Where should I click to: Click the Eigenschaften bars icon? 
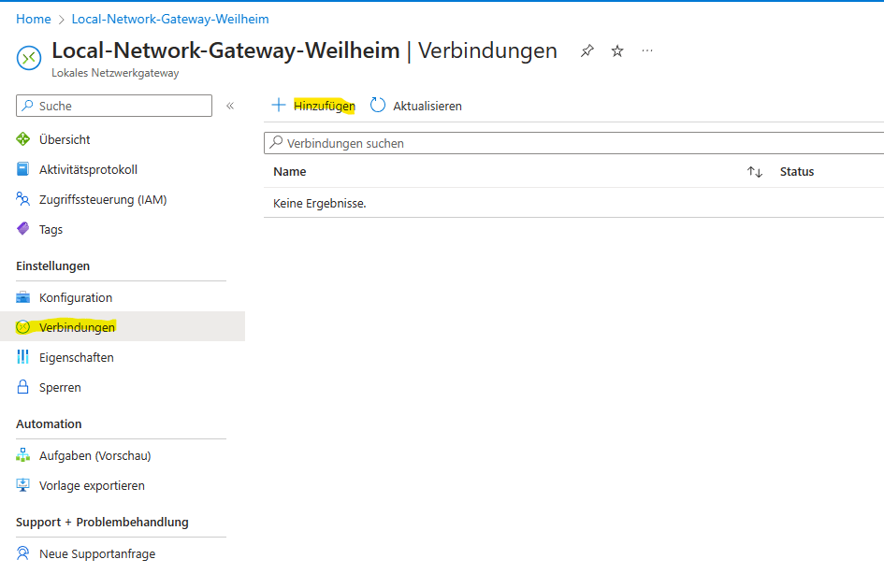click(x=23, y=357)
